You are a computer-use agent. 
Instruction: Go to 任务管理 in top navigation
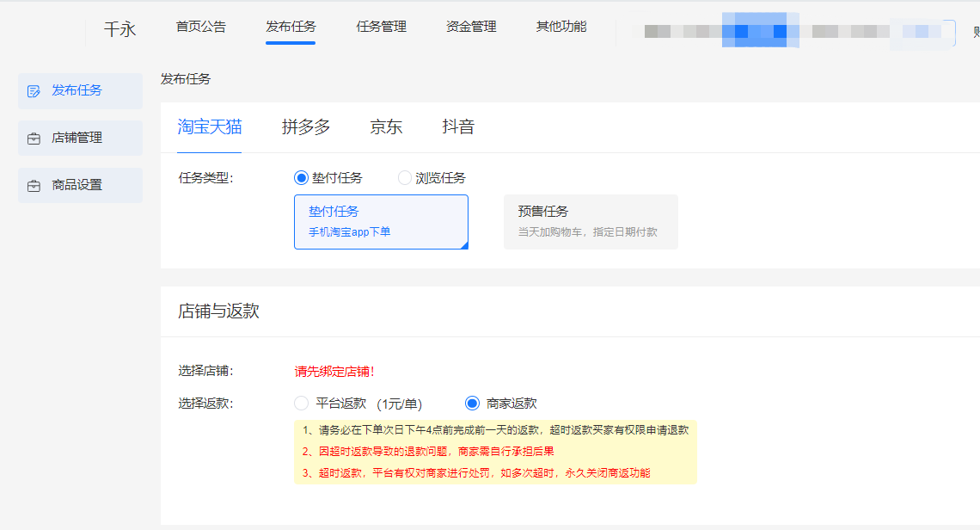point(381,27)
